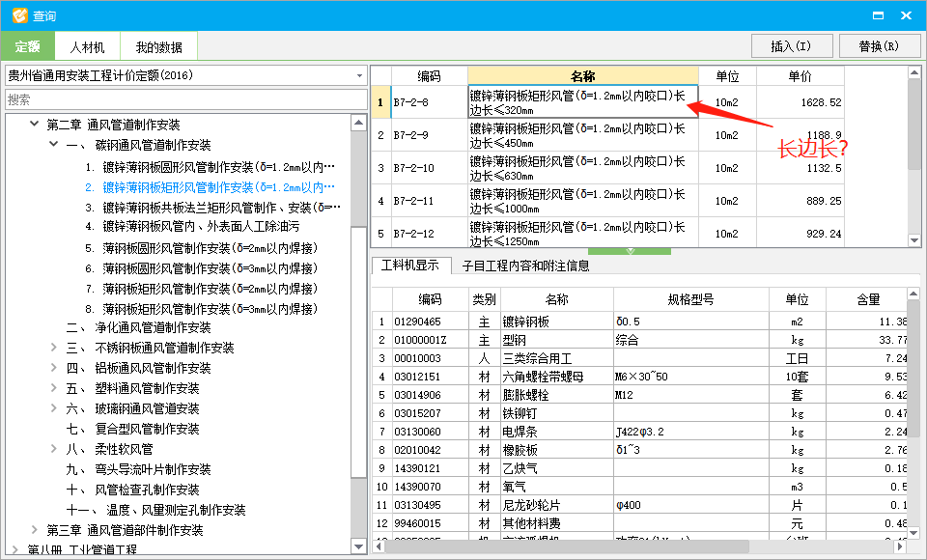Switch to 工料机显示 tab
927x560 pixels.
coord(410,266)
